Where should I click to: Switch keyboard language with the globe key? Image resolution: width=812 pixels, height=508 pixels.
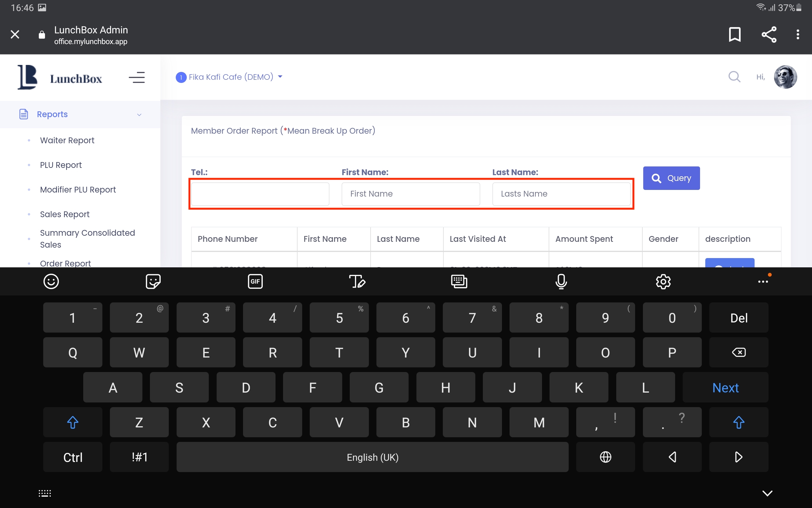coord(606,457)
